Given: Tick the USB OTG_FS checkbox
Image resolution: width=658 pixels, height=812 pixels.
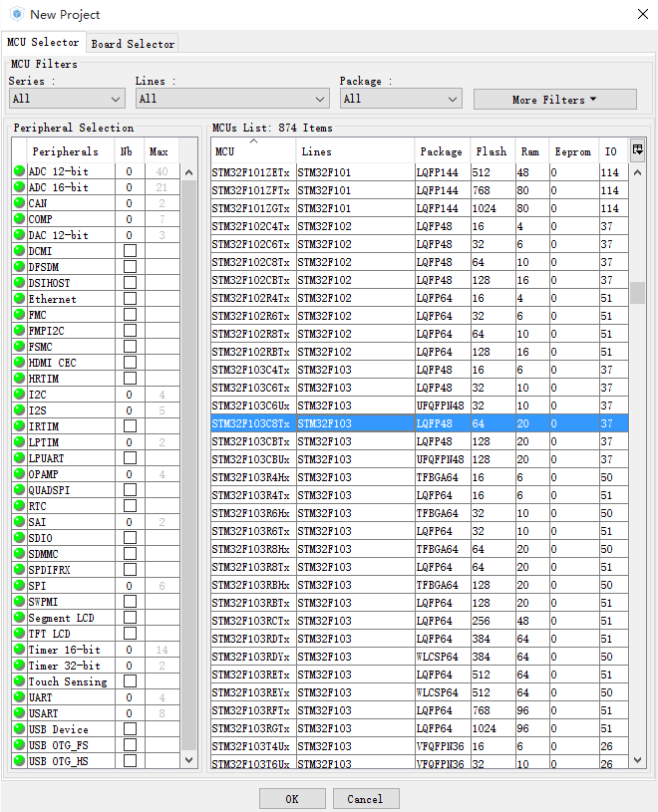Looking at the screenshot, I should (x=130, y=744).
